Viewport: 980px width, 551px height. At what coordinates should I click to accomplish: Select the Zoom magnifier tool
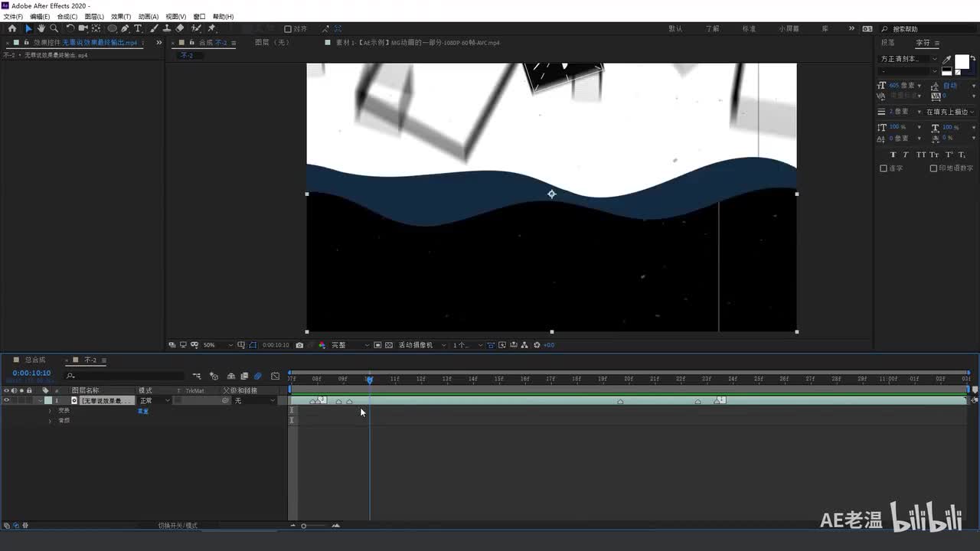coord(54,28)
